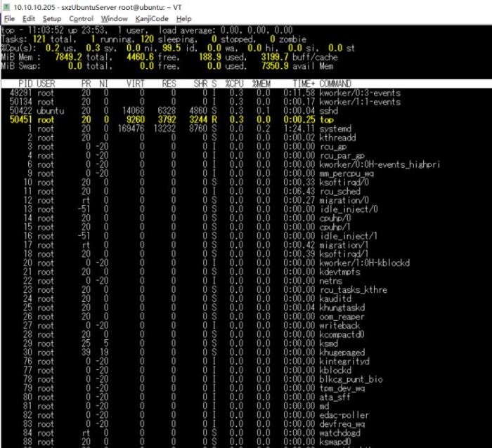
Task: Click the devfreq_wq process name
Action: click(x=342, y=424)
